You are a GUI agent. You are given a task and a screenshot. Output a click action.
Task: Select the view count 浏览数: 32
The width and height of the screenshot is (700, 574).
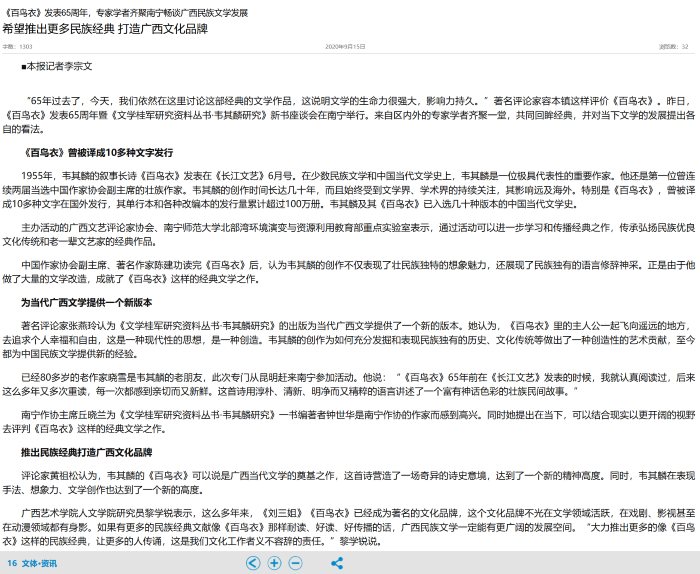point(674,46)
